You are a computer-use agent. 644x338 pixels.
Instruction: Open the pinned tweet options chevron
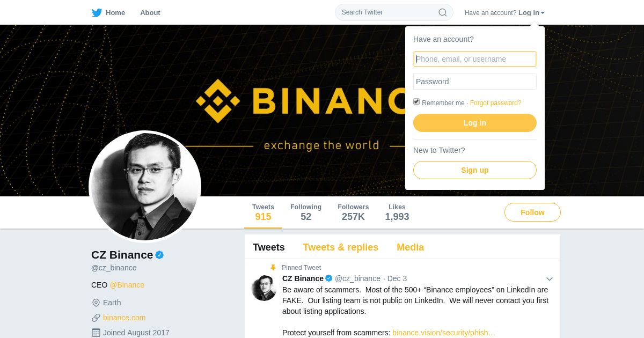tap(550, 279)
